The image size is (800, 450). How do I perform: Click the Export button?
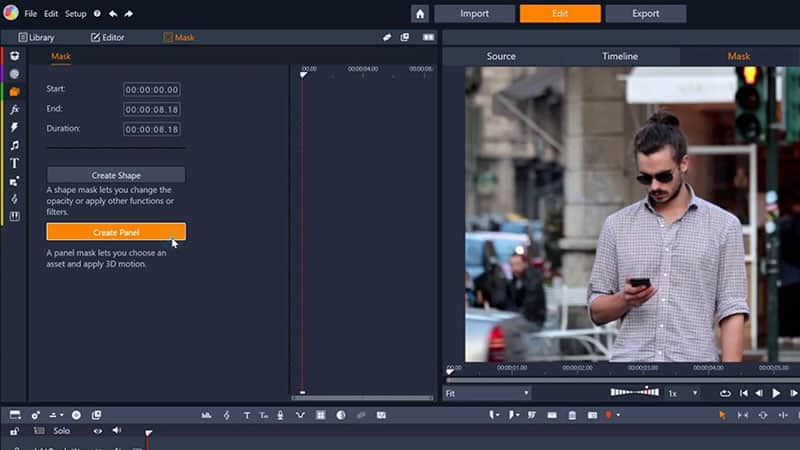[x=646, y=14]
